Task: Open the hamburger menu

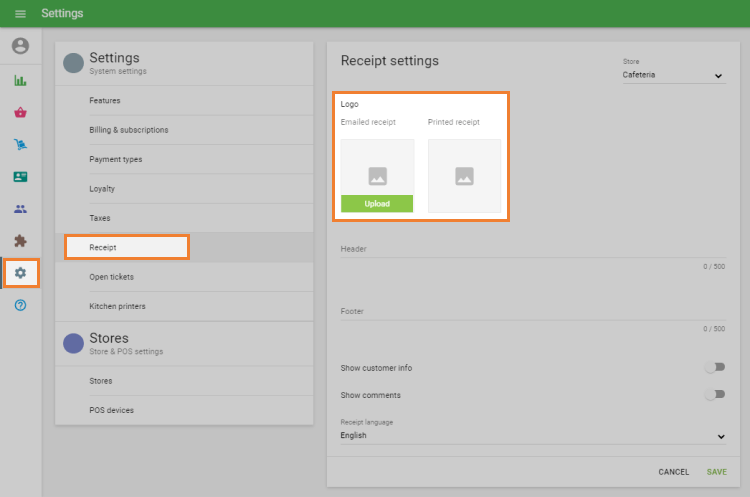Action: (x=20, y=14)
